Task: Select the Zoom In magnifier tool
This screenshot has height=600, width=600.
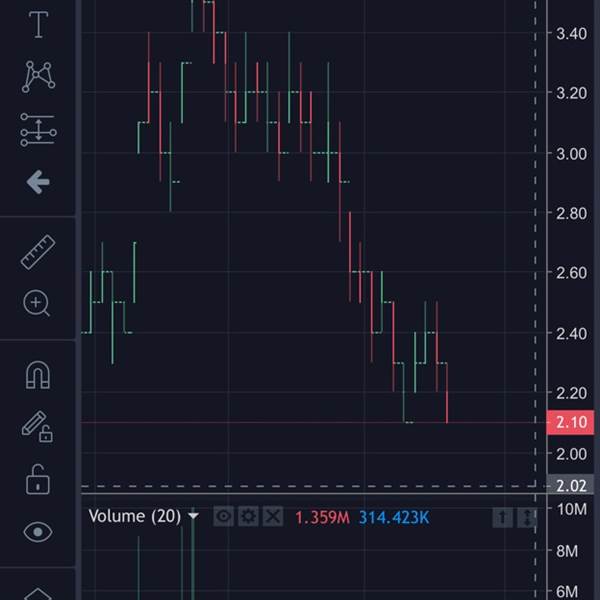Action: point(37,303)
